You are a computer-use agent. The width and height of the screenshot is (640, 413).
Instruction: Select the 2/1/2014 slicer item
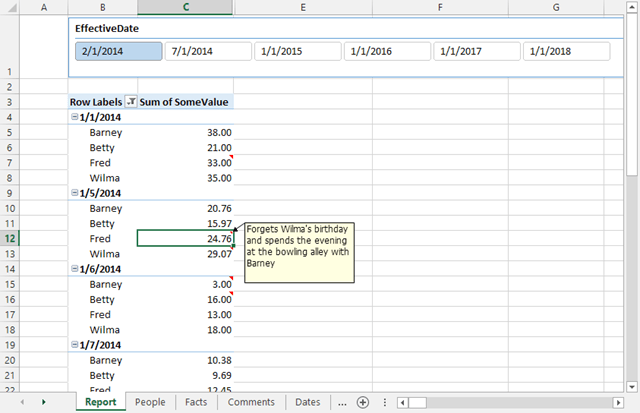pyautogui.click(x=119, y=51)
